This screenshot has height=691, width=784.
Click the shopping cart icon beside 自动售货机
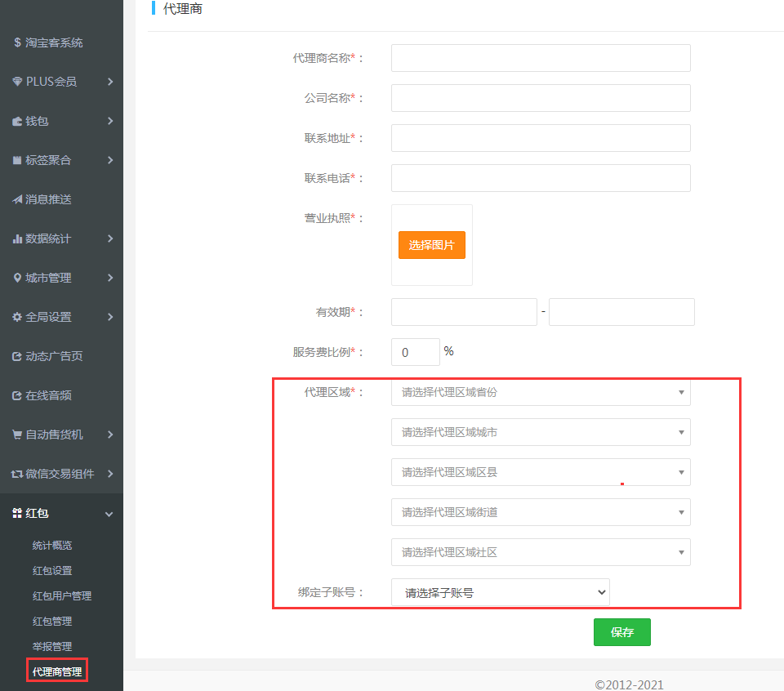(17, 435)
